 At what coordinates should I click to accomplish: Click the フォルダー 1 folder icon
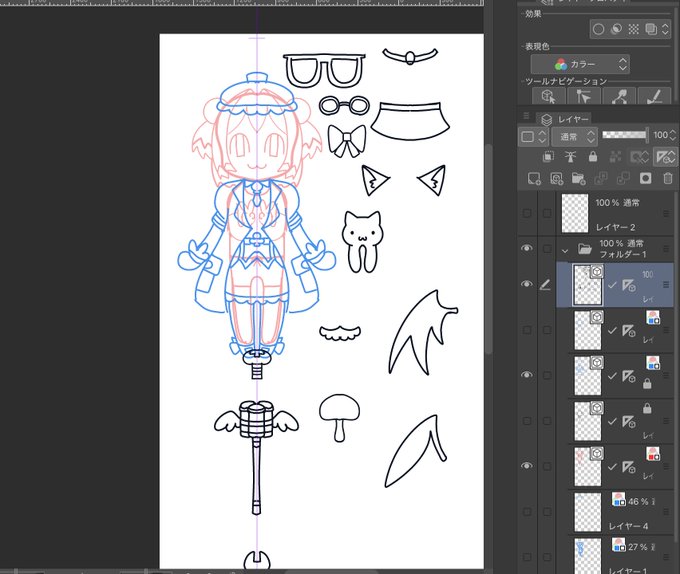(585, 249)
